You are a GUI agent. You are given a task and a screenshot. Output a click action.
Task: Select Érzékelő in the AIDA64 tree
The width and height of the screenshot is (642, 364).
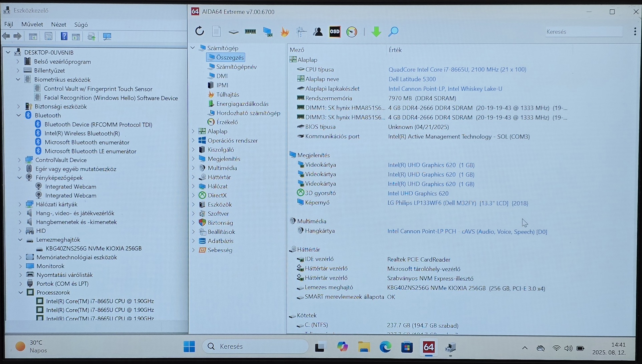pos(227,122)
